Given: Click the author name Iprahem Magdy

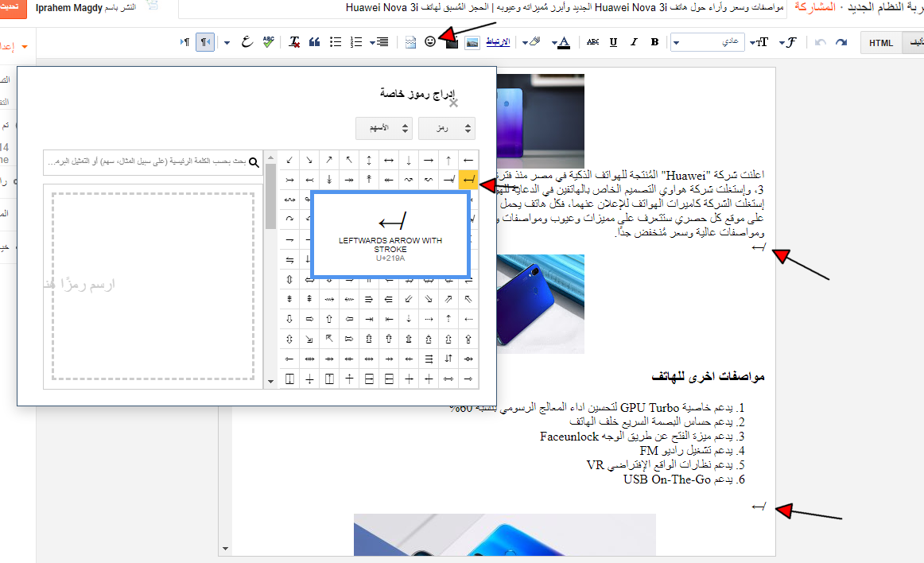Looking at the screenshot, I should click(69, 8).
